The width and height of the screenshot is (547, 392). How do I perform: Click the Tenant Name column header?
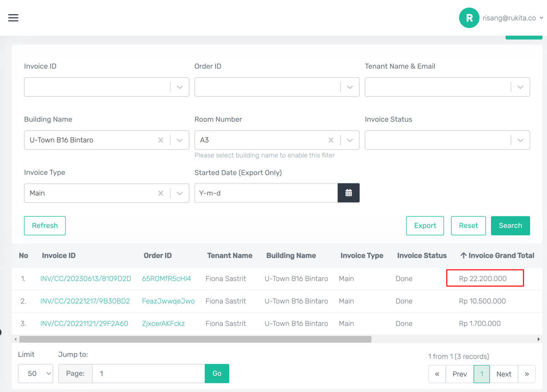(x=230, y=255)
